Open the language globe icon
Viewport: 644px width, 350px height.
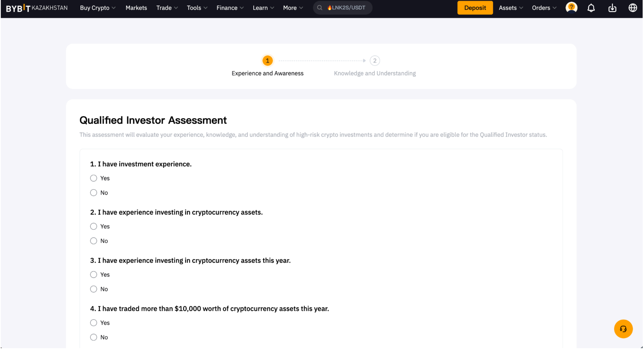click(x=632, y=8)
